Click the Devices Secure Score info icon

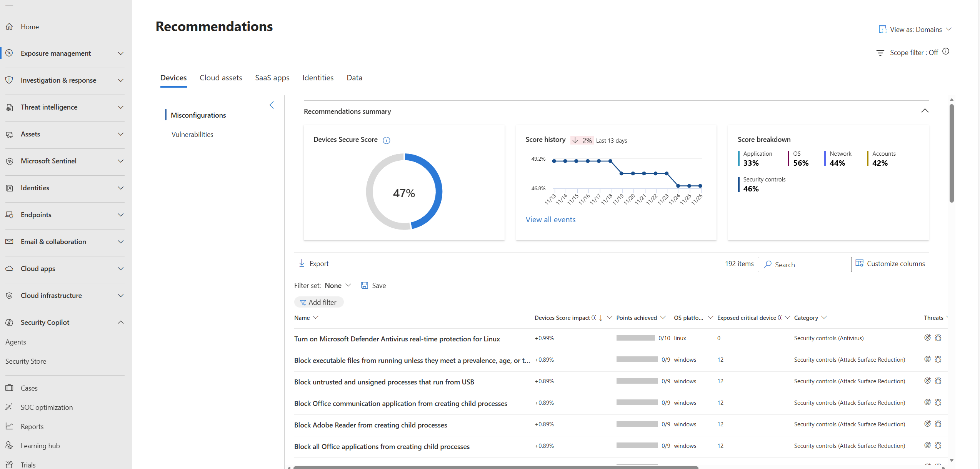click(x=387, y=140)
